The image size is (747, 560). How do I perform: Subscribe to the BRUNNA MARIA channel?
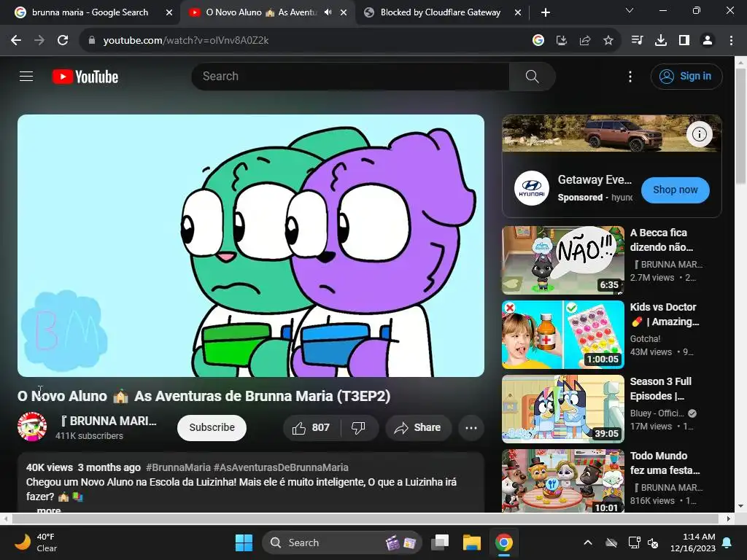click(212, 427)
